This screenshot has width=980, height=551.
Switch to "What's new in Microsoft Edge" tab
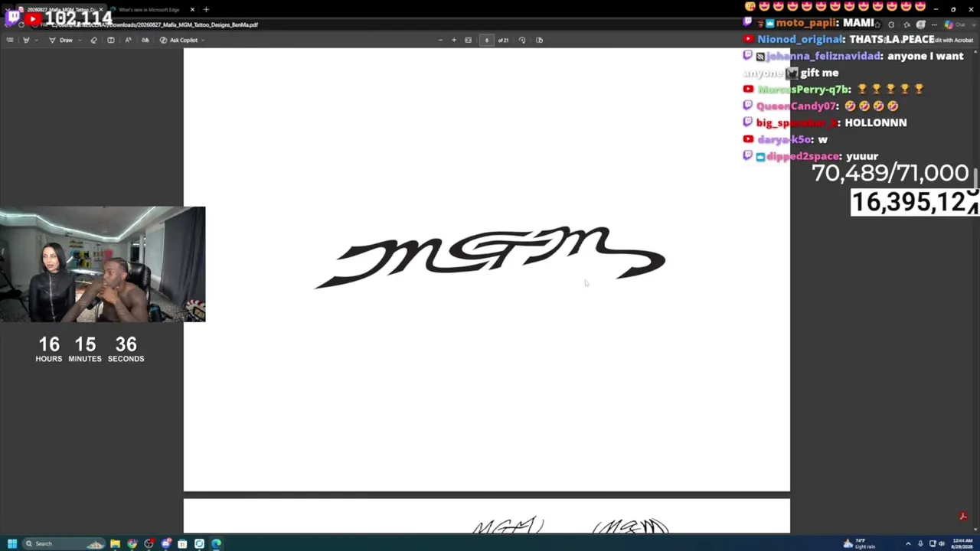click(149, 9)
